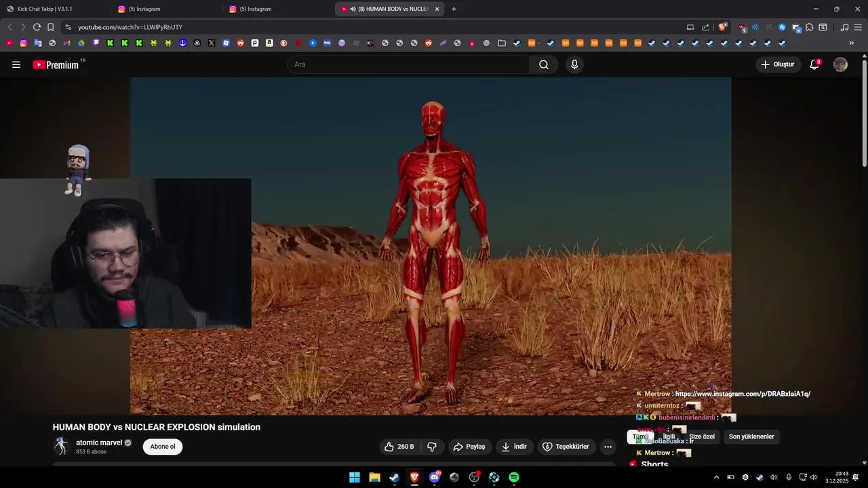Open the Google Drive bookmark icon
This screenshot has width=868, height=488.
coord(81,43)
